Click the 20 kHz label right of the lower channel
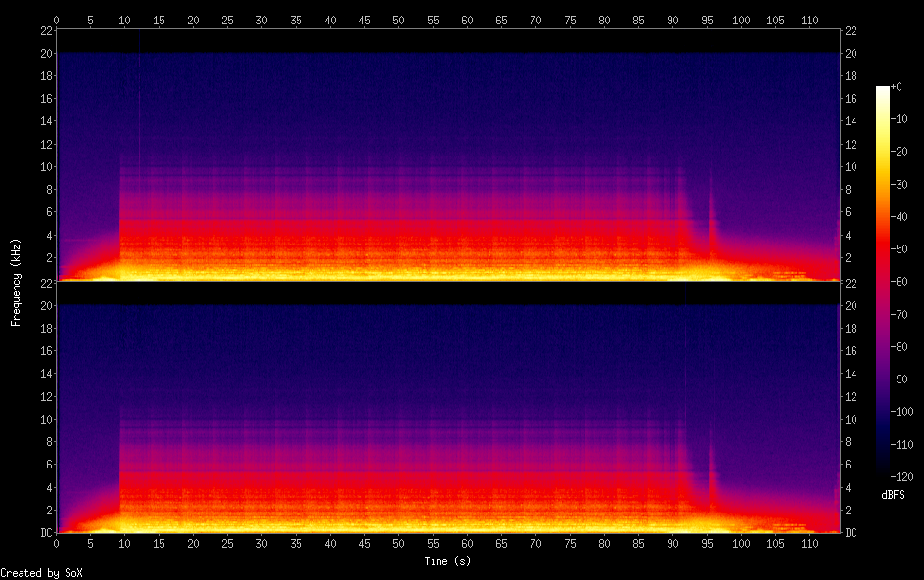Viewport: 924px width, 580px height. point(852,305)
